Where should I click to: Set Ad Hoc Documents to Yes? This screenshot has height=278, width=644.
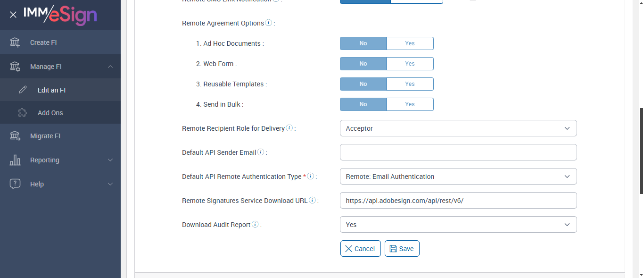(410, 43)
